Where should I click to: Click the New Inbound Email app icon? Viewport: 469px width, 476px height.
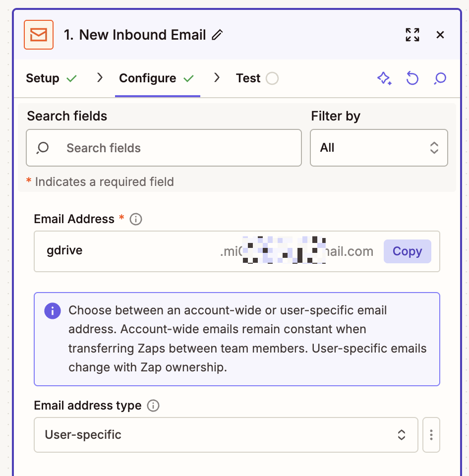(x=38, y=35)
